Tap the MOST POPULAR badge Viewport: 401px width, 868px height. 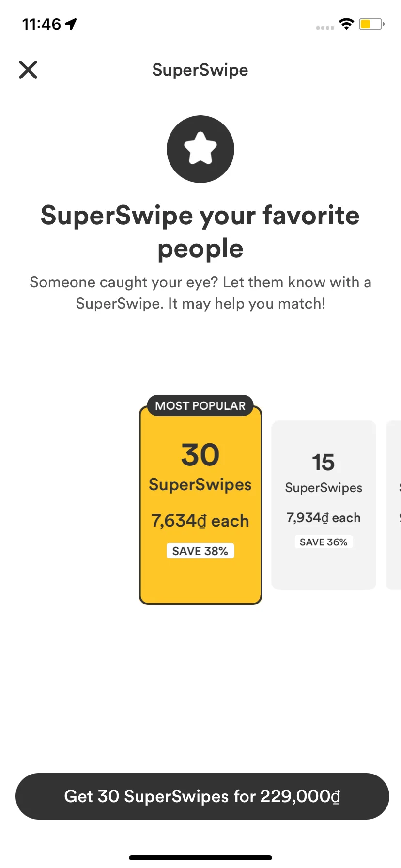[200, 405]
